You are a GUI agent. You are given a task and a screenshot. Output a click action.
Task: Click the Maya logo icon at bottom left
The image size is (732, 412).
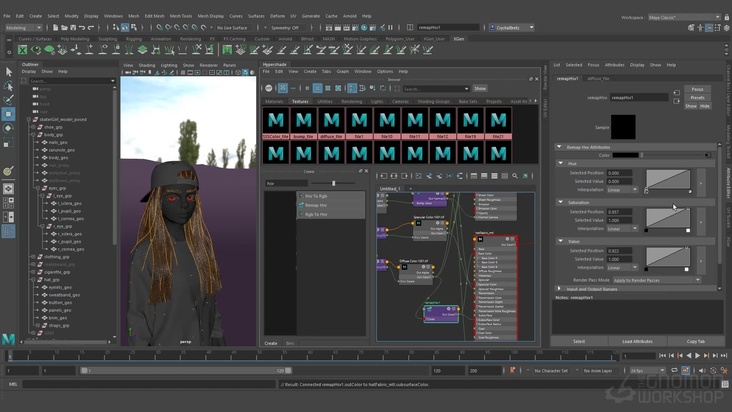8,339
